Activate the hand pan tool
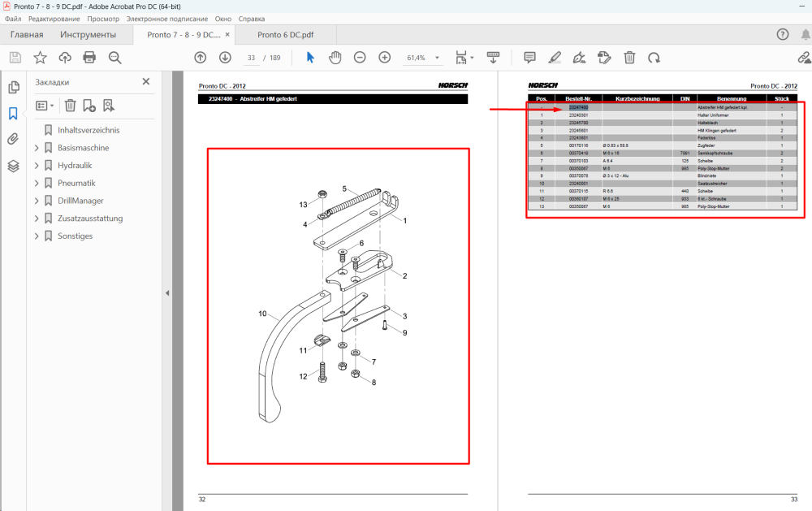The height and width of the screenshot is (511, 812). click(335, 58)
